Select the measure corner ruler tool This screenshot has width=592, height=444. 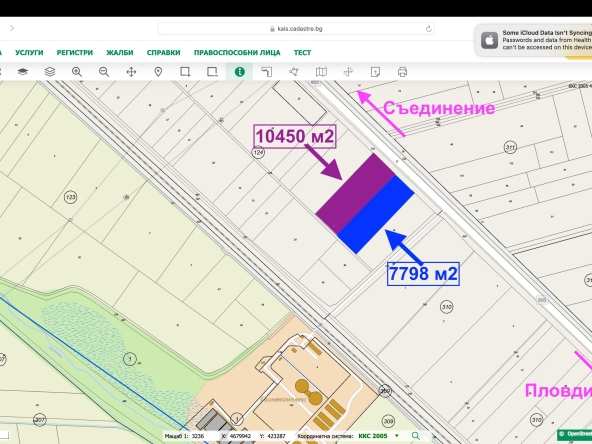pos(267,72)
